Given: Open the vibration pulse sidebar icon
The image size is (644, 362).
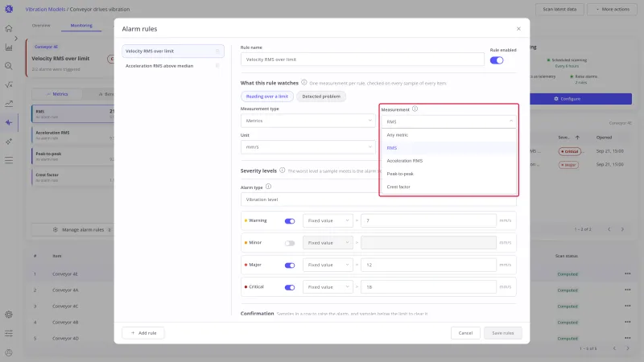Looking at the screenshot, I should pos(9,122).
